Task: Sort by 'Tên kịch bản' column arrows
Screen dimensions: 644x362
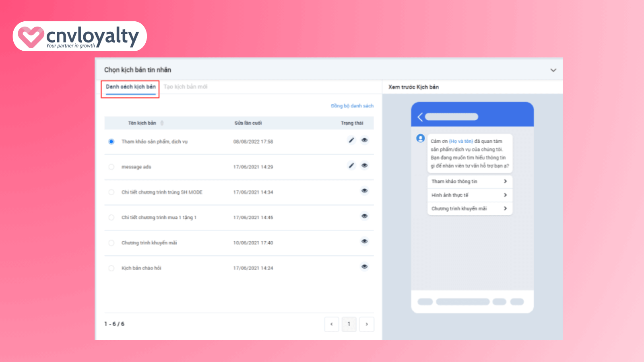Action: (x=162, y=123)
